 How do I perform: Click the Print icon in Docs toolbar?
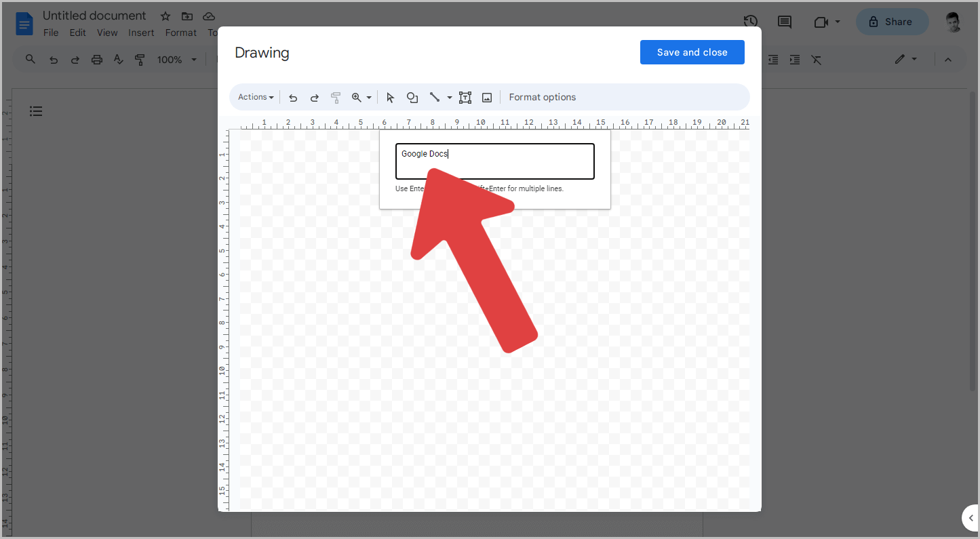pos(97,60)
